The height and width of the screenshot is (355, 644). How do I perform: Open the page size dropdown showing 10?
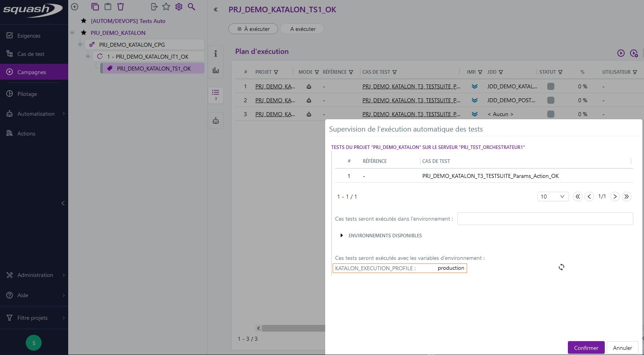pos(552,197)
